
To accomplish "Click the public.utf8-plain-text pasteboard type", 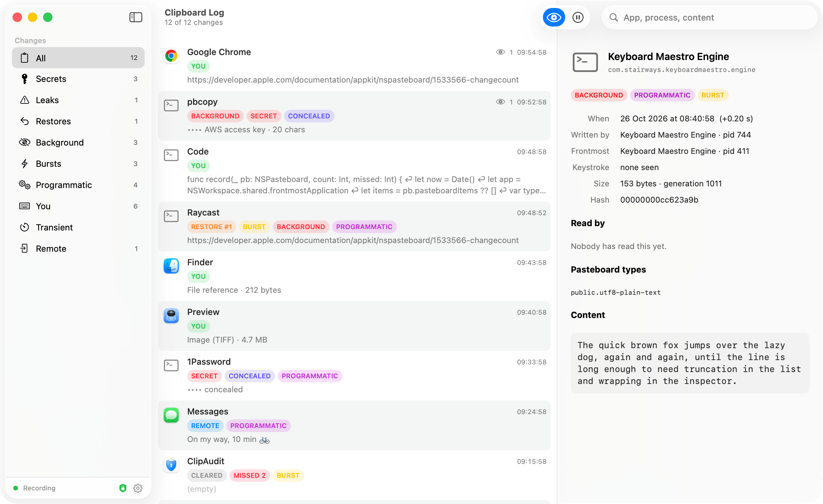I will 615,293.
